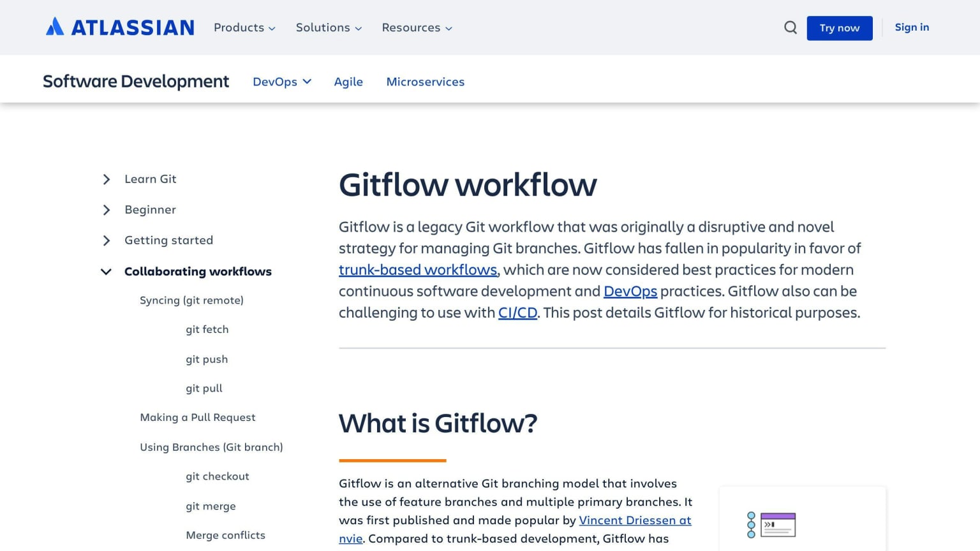Open git push sidebar item
Screen dimensions: 980x551
(x=207, y=359)
